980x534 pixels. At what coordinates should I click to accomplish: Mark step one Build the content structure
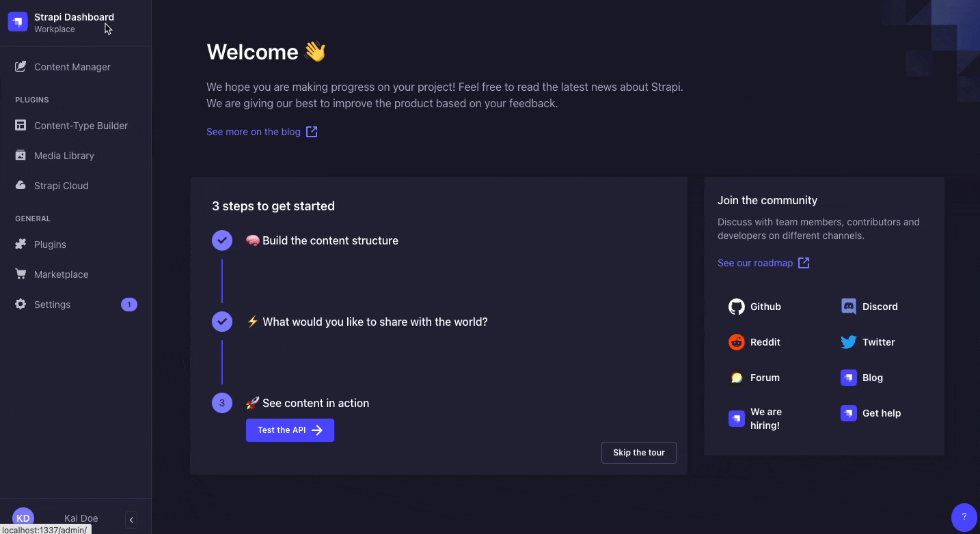(x=221, y=240)
